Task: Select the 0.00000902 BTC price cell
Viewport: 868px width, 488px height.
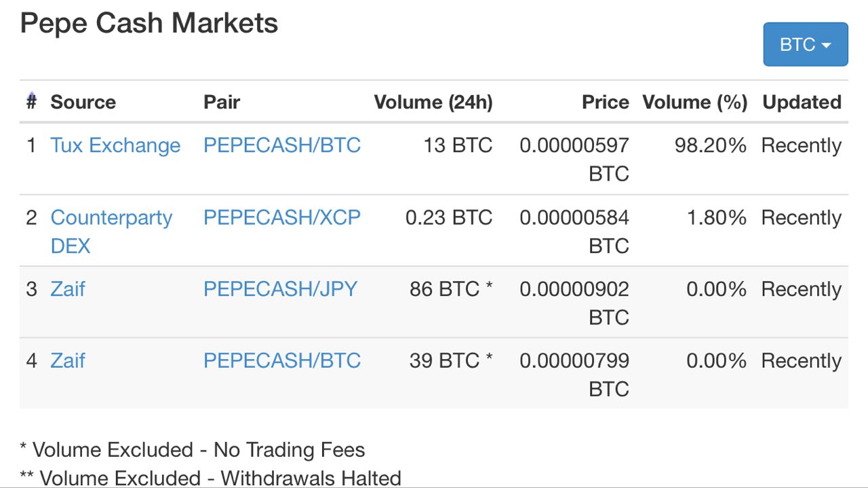Action: coord(574,303)
